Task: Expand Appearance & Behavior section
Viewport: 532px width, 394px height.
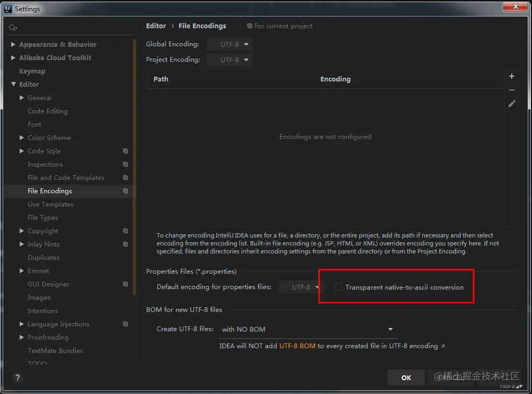Action: tap(13, 44)
